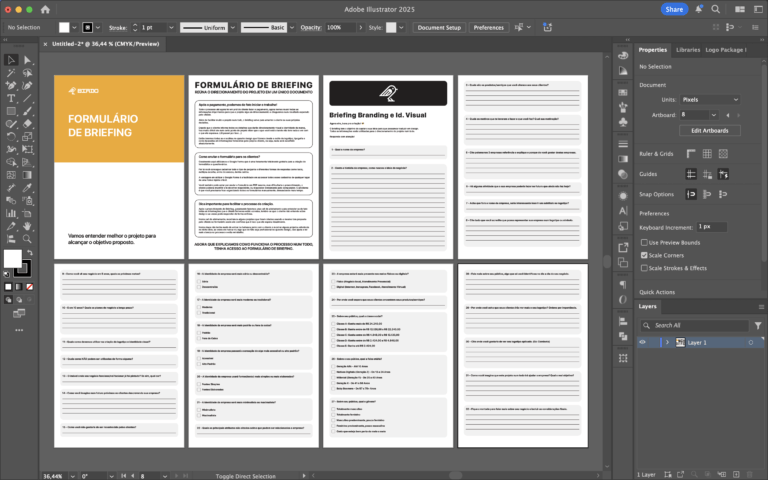Click the layers filter funnel icon
This screenshot has height=480, width=768.
758,325
